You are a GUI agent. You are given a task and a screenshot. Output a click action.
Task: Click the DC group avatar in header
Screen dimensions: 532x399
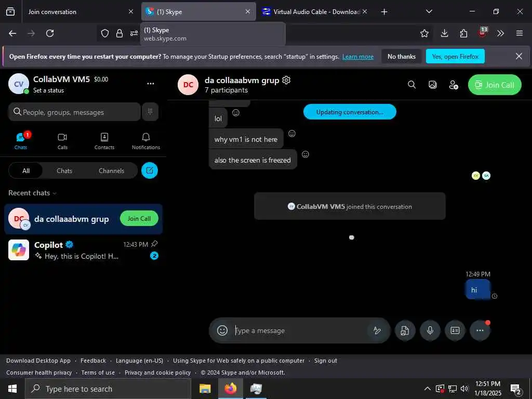(188, 85)
